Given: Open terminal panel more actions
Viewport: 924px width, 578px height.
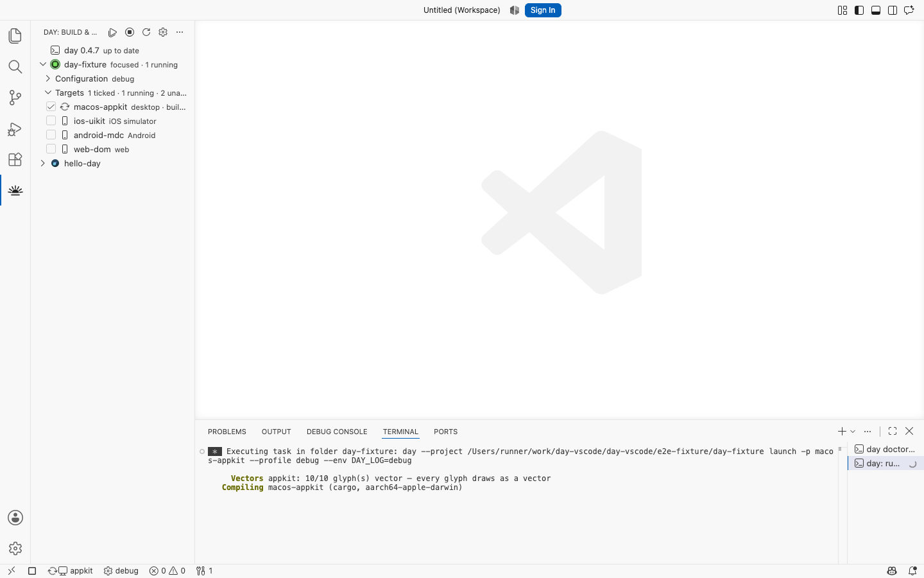Looking at the screenshot, I should 868,432.
